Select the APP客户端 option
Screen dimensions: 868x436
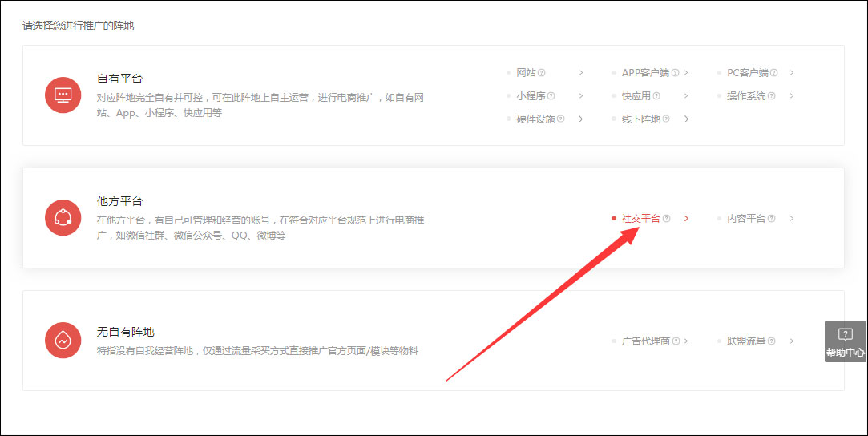[645, 72]
